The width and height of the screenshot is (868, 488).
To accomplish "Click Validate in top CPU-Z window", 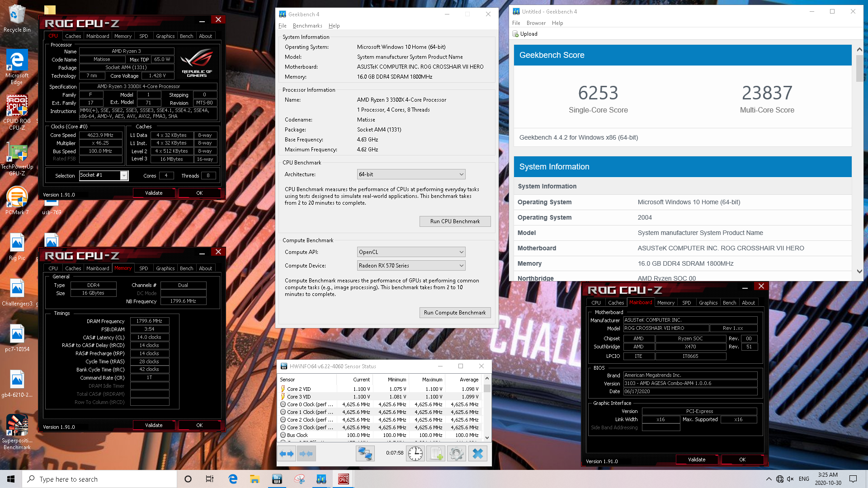I will coord(154,193).
